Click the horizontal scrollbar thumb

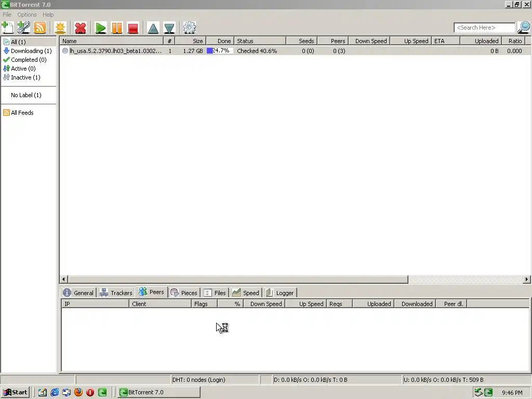tap(237, 279)
